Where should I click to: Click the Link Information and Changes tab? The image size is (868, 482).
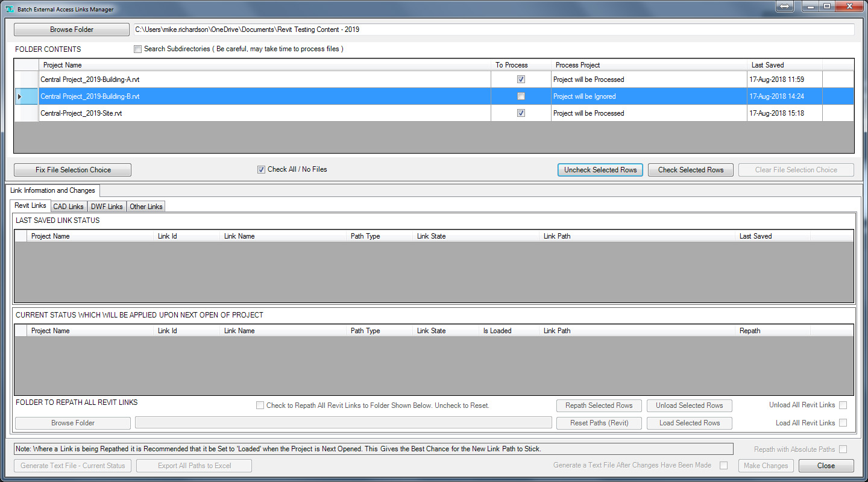(53, 190)
